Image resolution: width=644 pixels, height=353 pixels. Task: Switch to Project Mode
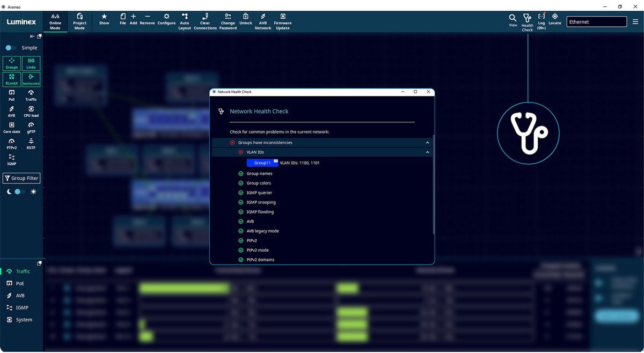tap(79, 21)
